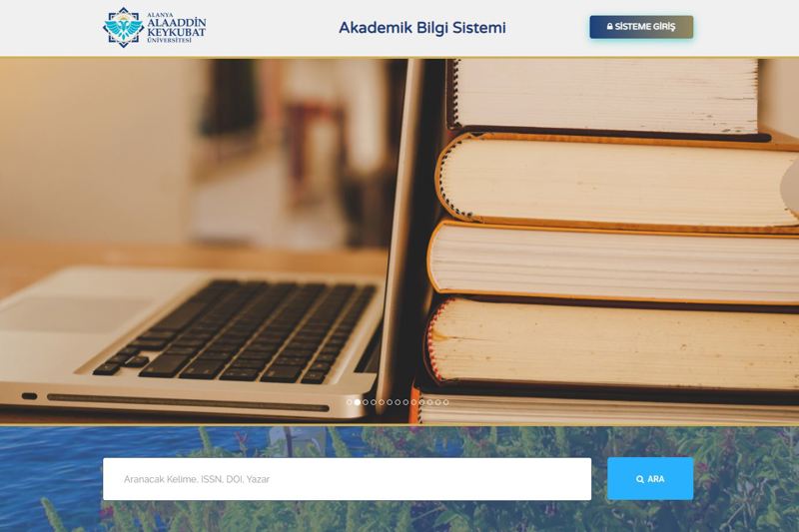Image resolution: width=799 pixels, height=532 pixels.
Task: Select the seventh carousel slide dot
Action: tap(398, 402)
